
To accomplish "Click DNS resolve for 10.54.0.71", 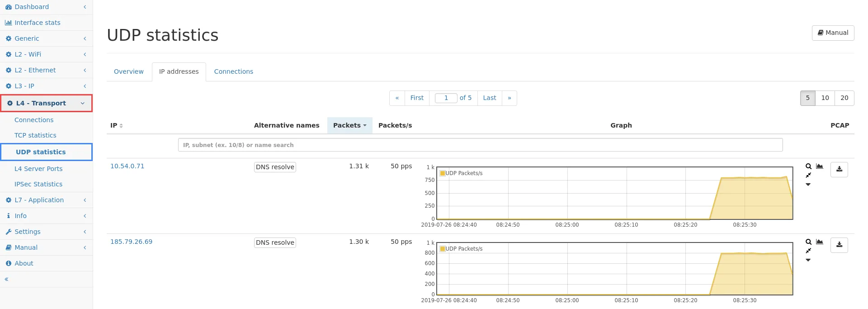I will coord(275,167).
